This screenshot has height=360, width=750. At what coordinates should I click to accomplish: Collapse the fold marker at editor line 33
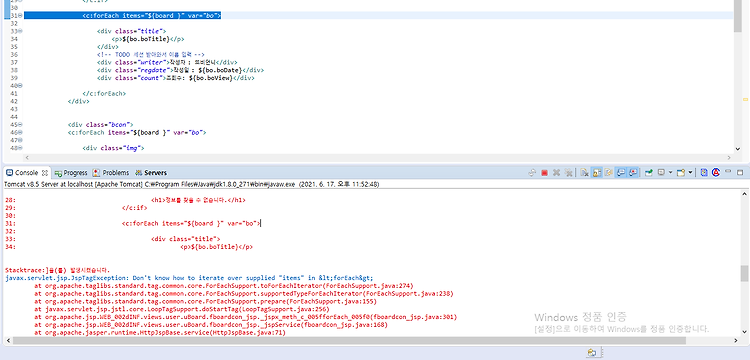pos(20,31)
